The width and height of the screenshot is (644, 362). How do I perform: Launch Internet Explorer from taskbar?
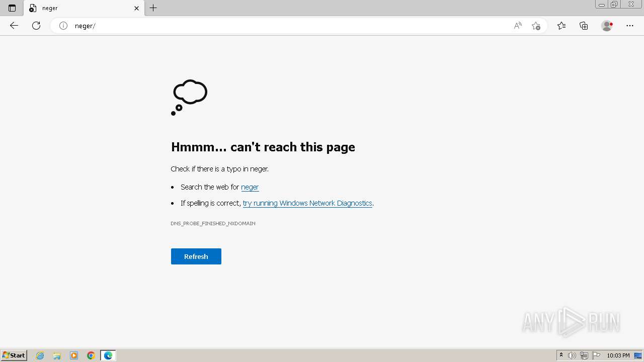[x=40, y=355]
